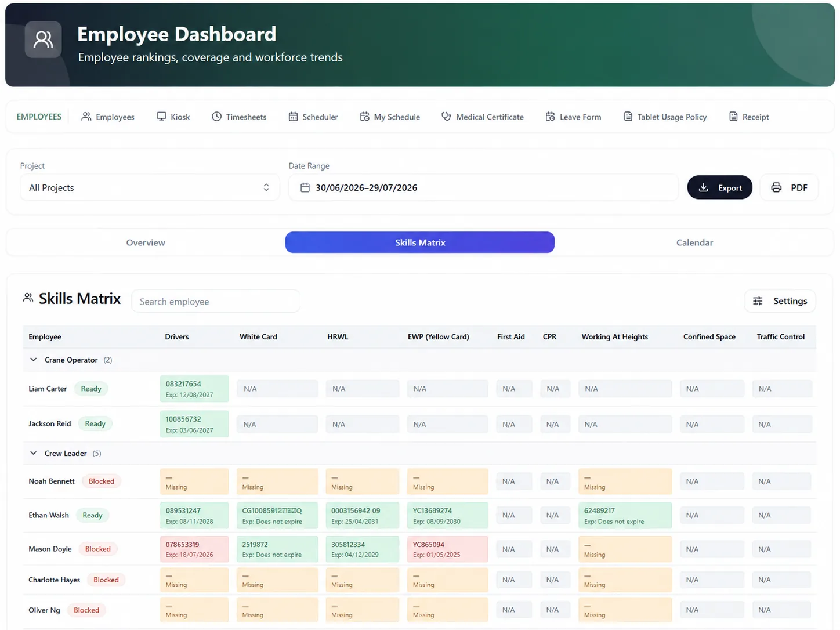Image resolution: width=840 pixels, height=630 pixels.
Task: Click the Medical Certificate stethoscope icon
Action: click(x=446, y=117)
